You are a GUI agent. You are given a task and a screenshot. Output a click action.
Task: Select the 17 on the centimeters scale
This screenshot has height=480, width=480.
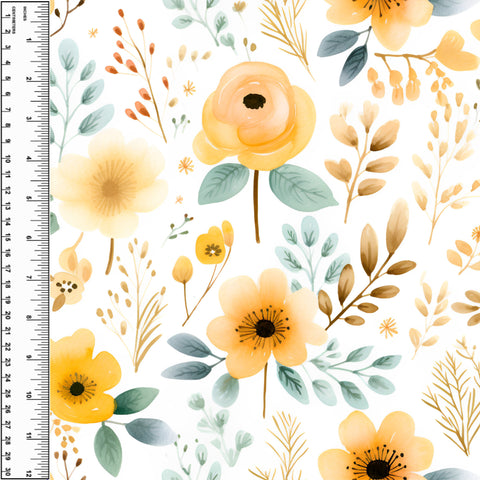tap(8, 269)
